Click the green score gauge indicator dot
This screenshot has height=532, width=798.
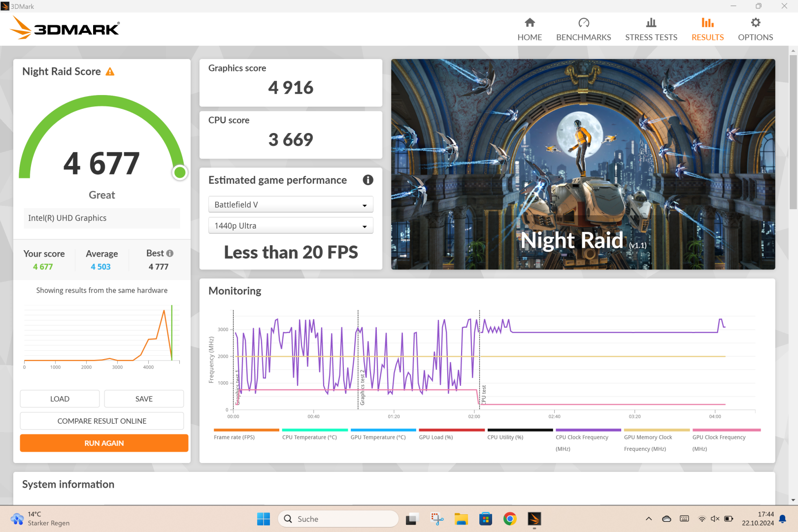[x=180, y=172]
